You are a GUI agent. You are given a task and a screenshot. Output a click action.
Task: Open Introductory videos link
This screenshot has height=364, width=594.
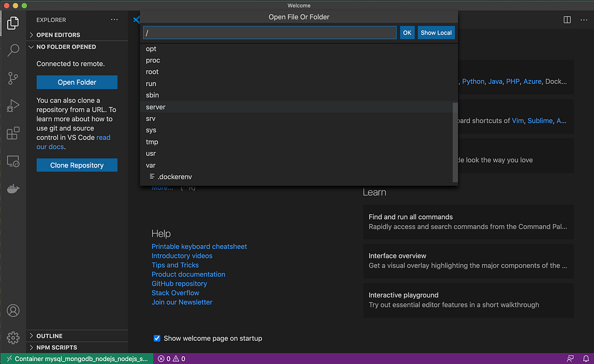point(182,256)
